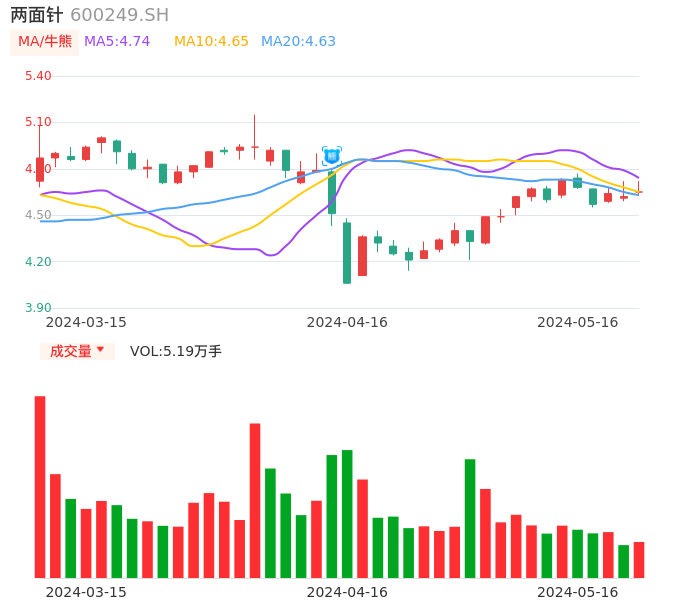This screenshot has height=606, width=686.
Task: Click the 5.10 price axis label
Action: click(x=38, y=122)
